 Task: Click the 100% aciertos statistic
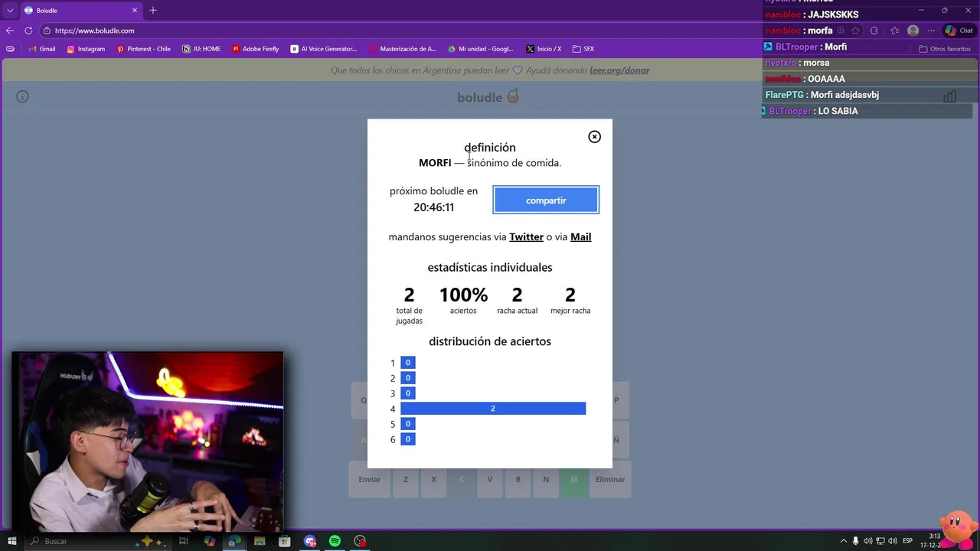(x=463, y=299)
